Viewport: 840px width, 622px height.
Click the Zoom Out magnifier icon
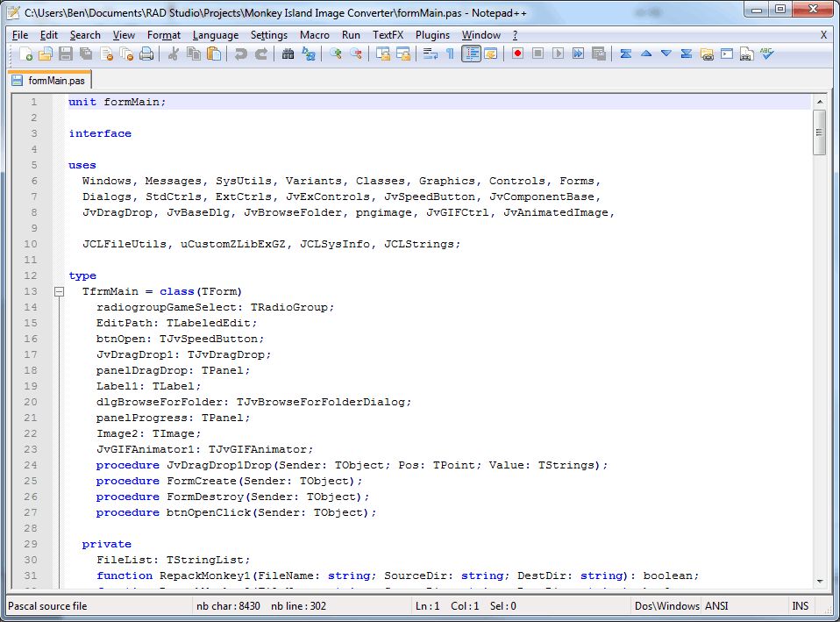[356, 54]
